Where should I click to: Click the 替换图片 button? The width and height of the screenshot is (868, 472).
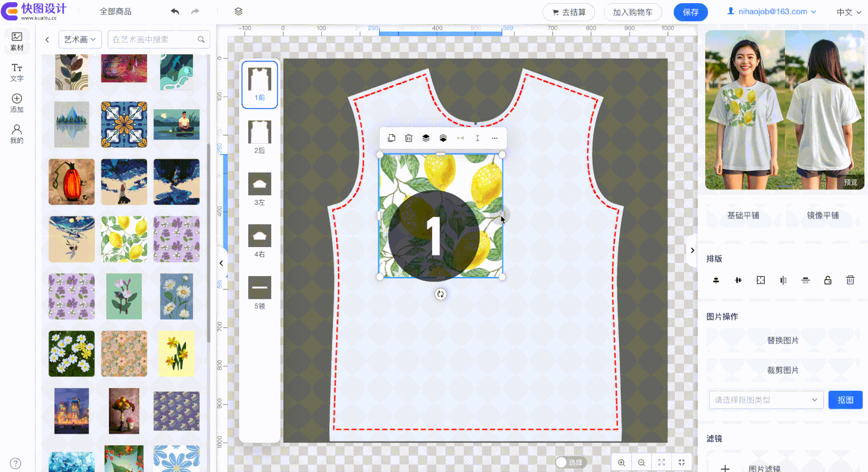pyautogui.click(x=783, y=341)
